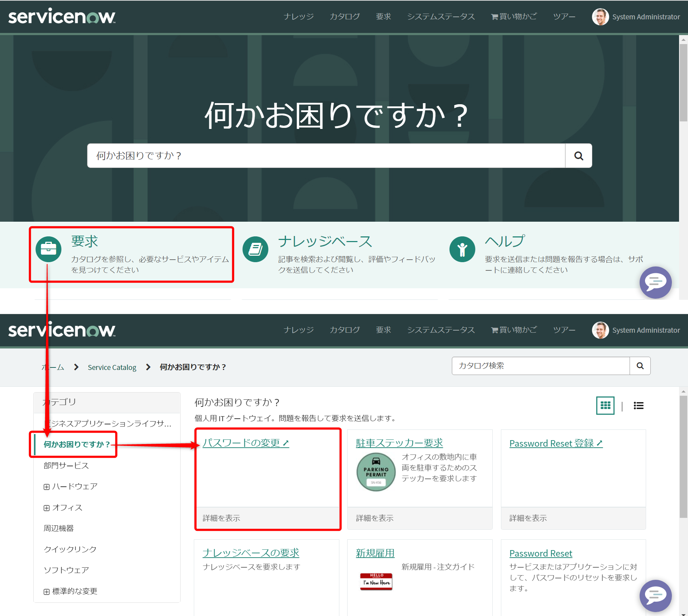This screenshot has height=616, width=688.
Task: Select the 部門サービス category in the sidebar
Action: pos(66,465)
